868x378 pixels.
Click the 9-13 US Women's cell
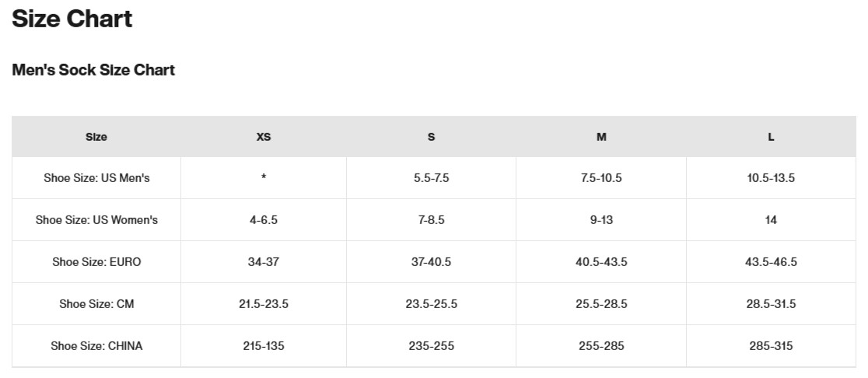tap(601, 220)
